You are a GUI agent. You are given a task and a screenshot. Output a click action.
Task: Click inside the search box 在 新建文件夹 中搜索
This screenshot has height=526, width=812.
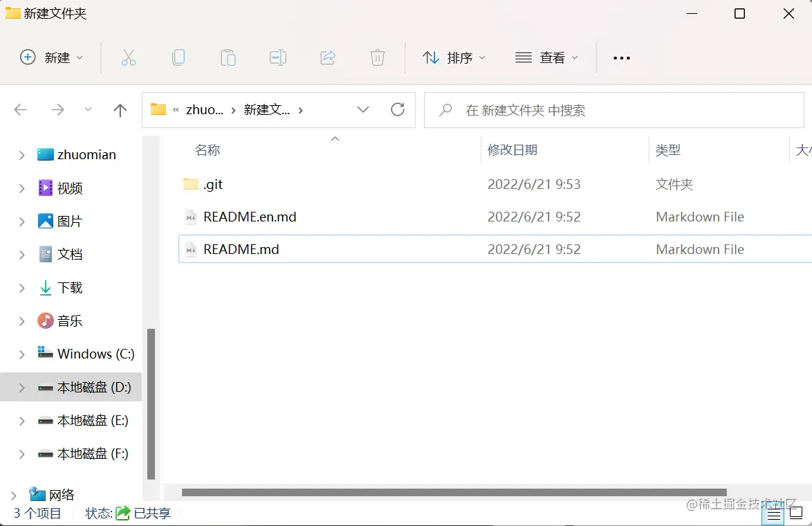click(x=609, y=109)
